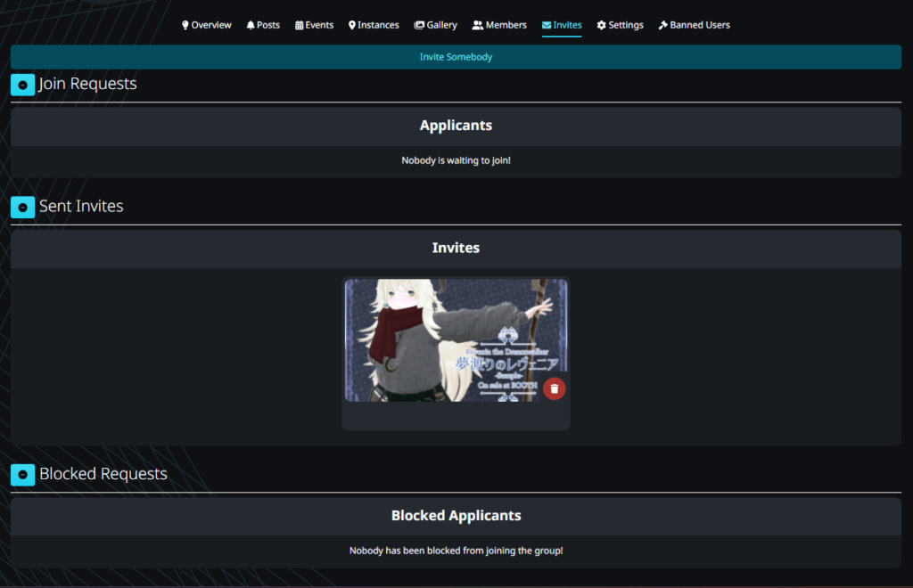Click the bell icon for Posts
Viewport: 913px width, 588px height.
(x=251, y=25)
